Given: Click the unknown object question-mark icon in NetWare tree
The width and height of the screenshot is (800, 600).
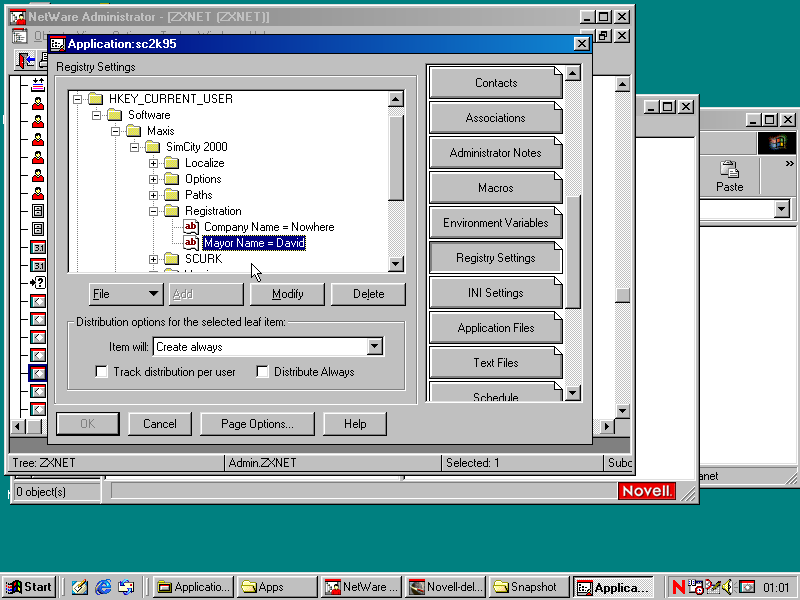Looking at the screenshot, I should 38,283.
